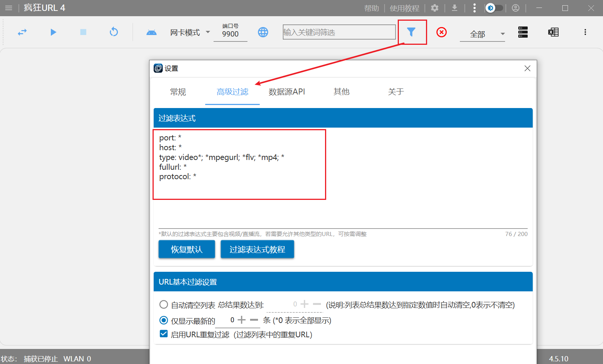The height and width of the screenshot is (364, 603).
Task: Open the settings gear in title bar
Action: pyautogui.click(x=435, y=8)
